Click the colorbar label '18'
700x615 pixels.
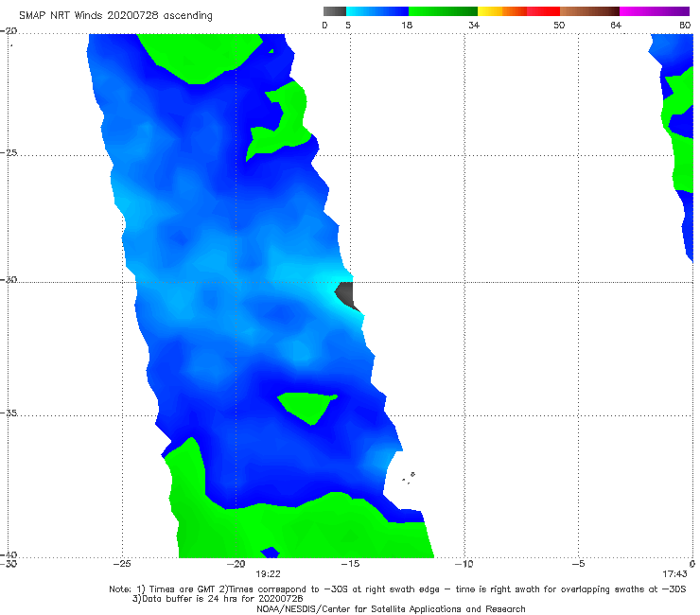tap(407, 25)
